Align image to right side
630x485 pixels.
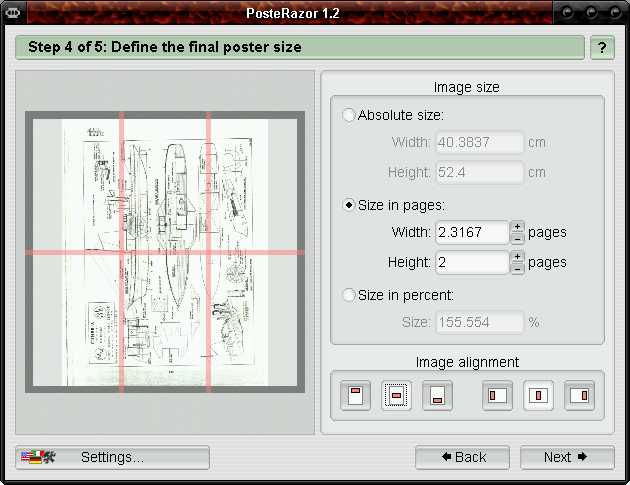click(580, 396)
